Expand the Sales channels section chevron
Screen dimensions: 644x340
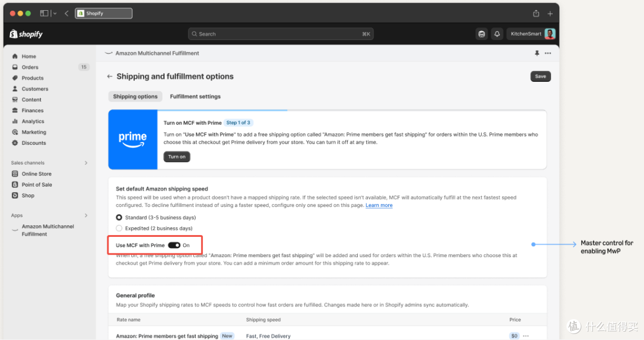[86, 163]
